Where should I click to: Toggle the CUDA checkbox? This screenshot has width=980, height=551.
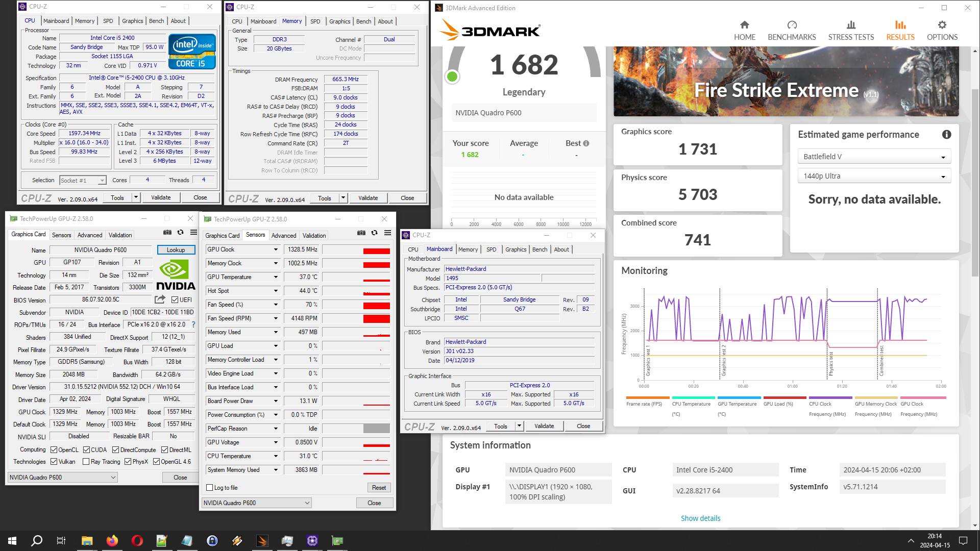87,450
